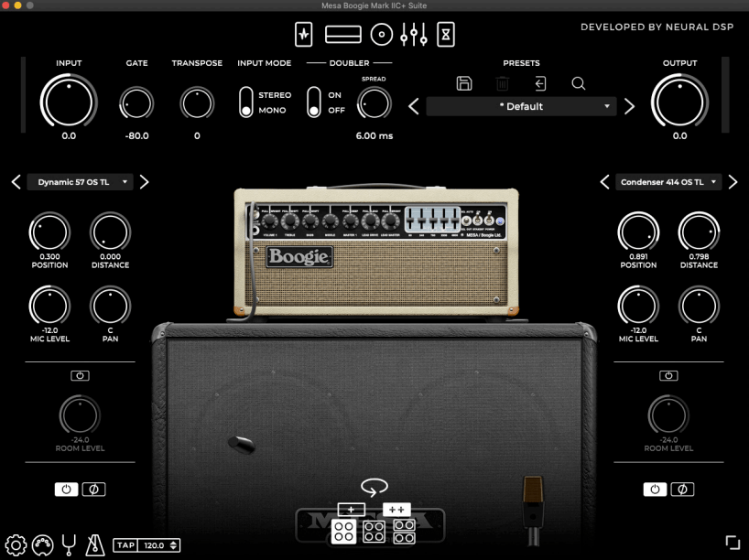Open the cabinet speaker section icon
Image resolution: width=749 pixels, height=560 pixels.
coord(382,35)
